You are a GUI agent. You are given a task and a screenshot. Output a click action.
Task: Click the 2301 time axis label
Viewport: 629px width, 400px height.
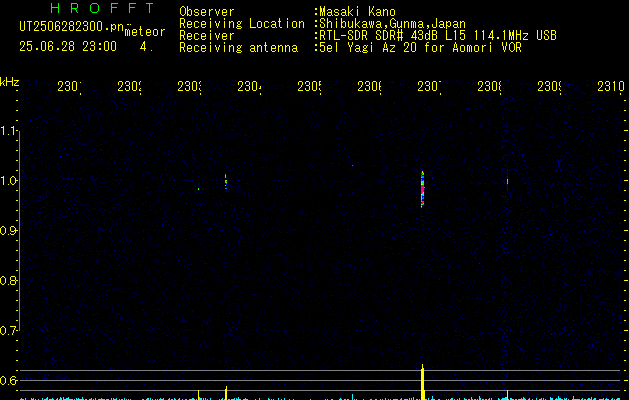[x=69, y=87]
